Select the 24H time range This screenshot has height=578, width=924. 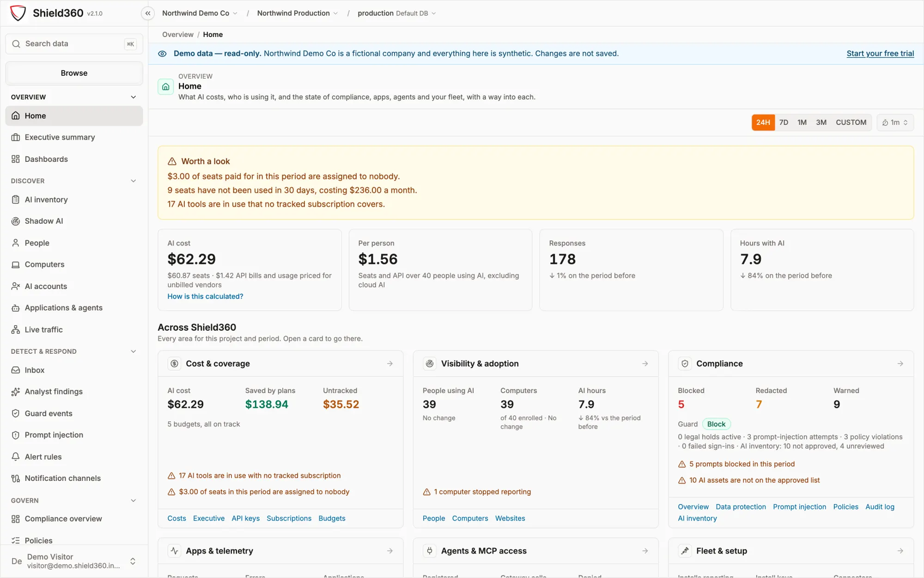click(x=763, y=123)
